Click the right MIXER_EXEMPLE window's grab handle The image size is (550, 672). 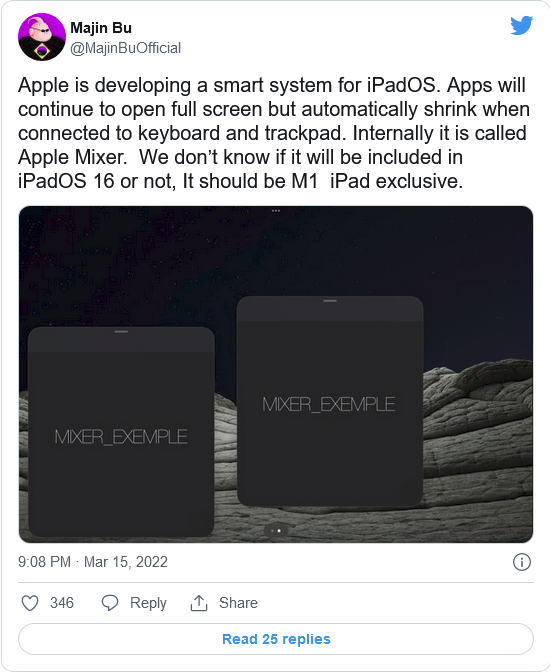click(x=330, y=301)
